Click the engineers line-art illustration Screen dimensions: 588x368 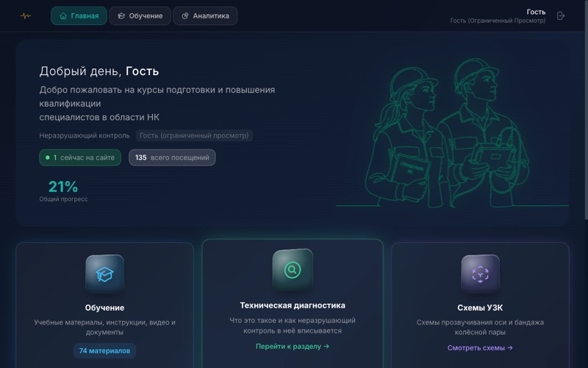452,132
